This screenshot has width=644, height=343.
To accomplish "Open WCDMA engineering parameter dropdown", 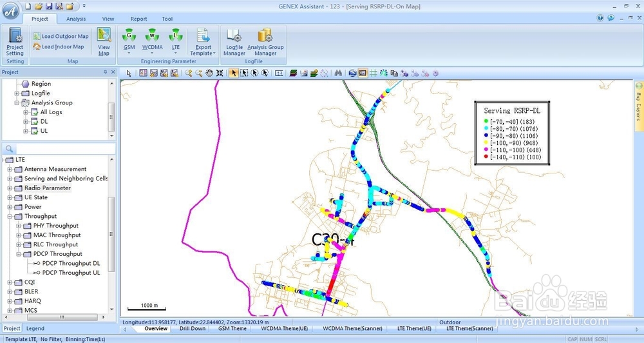I will 153,42.
